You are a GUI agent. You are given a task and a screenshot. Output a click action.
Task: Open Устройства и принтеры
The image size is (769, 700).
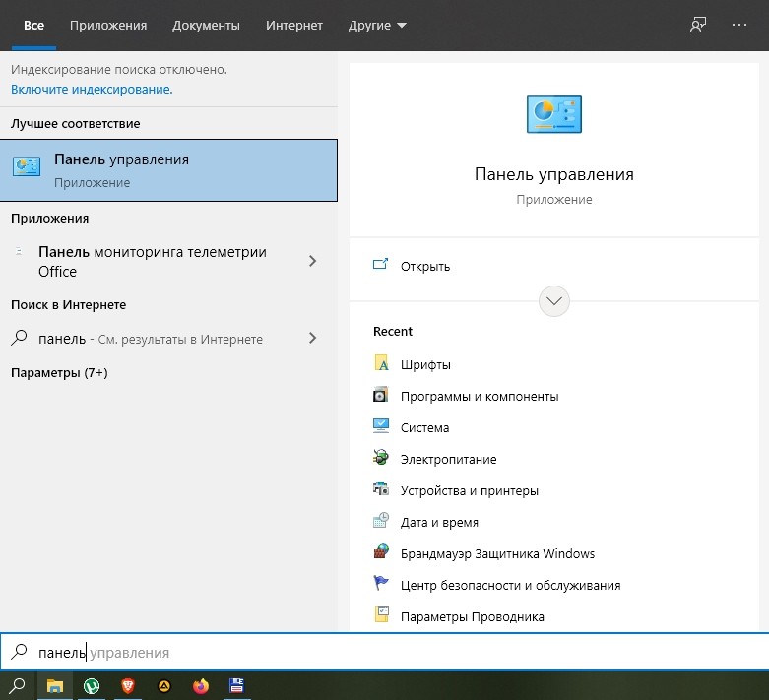click(469, 490)
